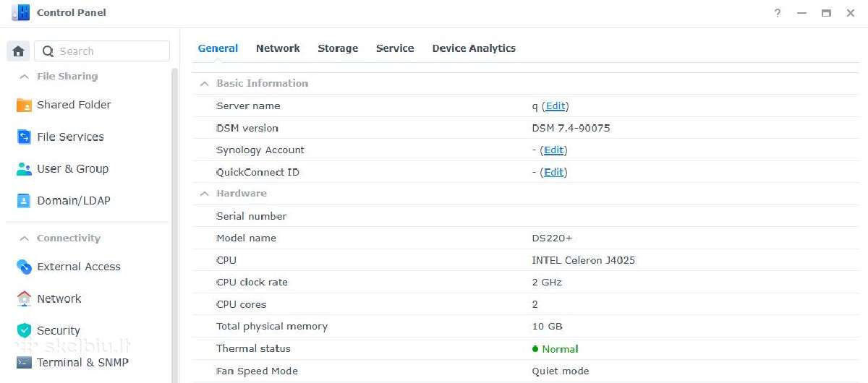The width and height of the screenshot is (868, 383).
Task: Edit the QuickConnect ID
Action: point(554,172)
